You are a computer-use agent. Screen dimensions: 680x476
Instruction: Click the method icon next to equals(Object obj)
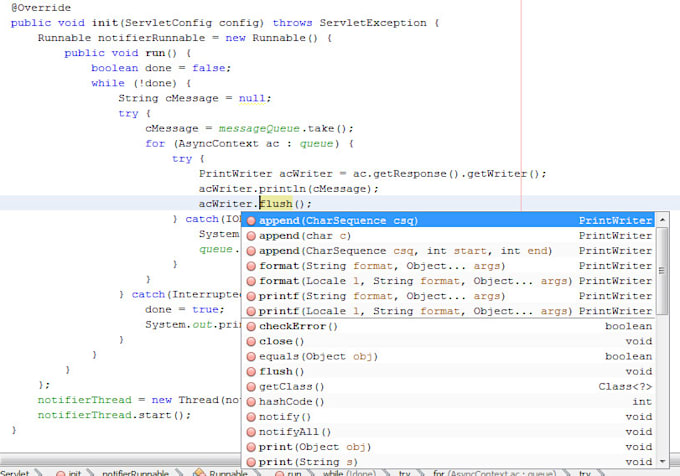[x=251, y=356]
